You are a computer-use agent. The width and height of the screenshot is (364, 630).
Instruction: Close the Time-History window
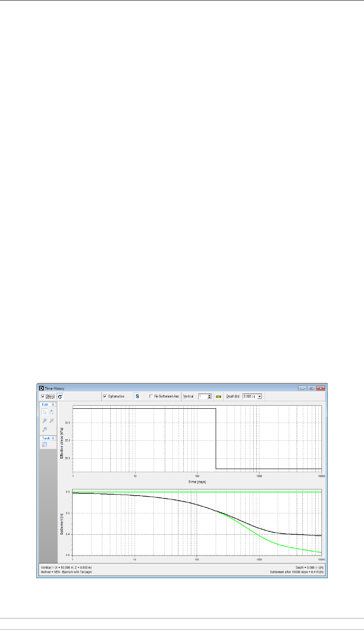(320, 388)
